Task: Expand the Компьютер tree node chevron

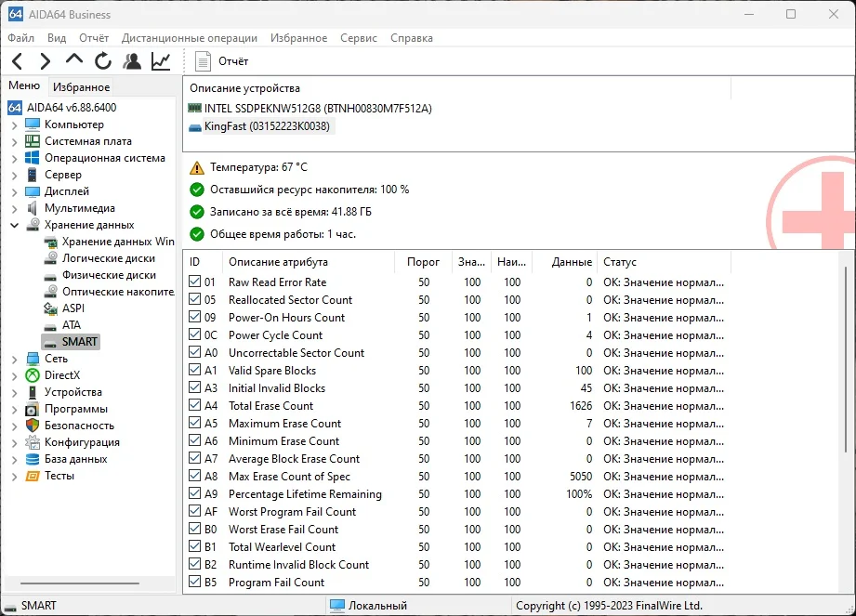Action: (15, 125)
